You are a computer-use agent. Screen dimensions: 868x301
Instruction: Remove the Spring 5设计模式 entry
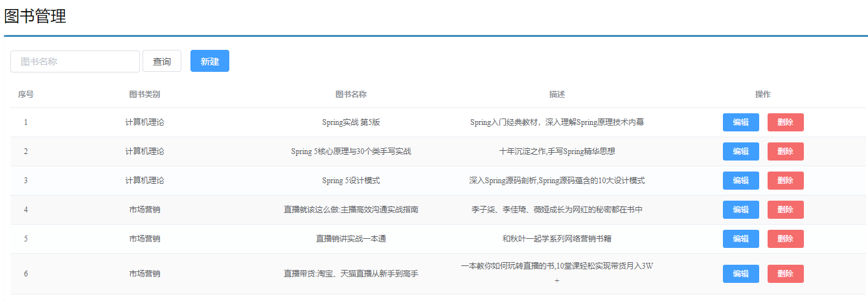[x=785, y=181]
